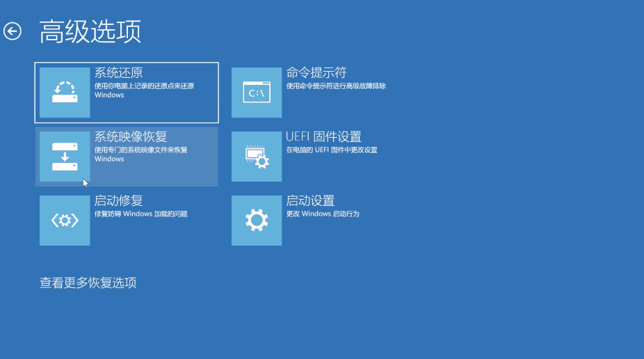Open 查看更多恢复选项 link
Screen dimensions: 644x359
click(x=88, y=282)
